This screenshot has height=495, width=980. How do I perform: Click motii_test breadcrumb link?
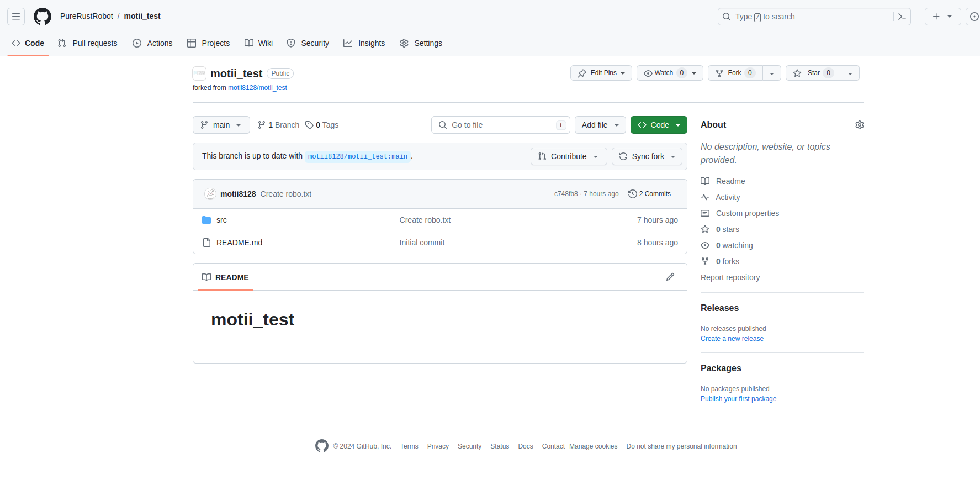click(142, 16)
